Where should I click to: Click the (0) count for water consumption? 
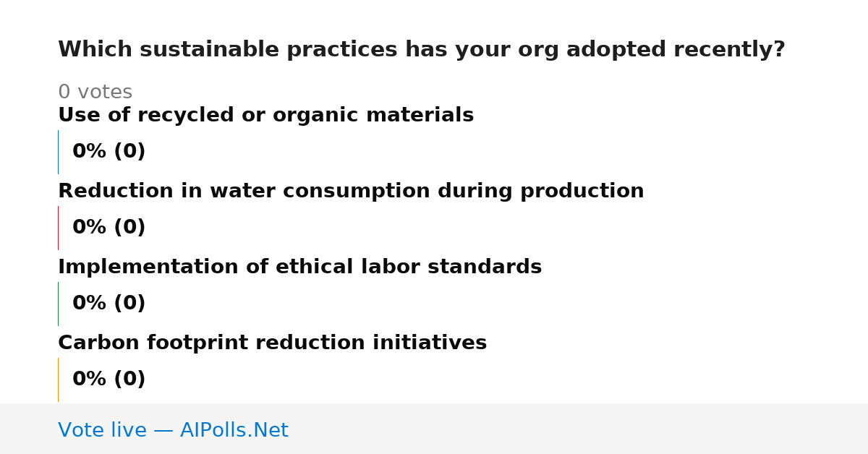(x=129, y=228)
